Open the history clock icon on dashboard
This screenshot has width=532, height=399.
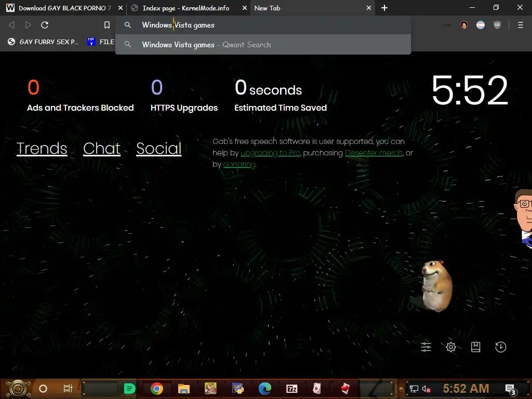501,347
